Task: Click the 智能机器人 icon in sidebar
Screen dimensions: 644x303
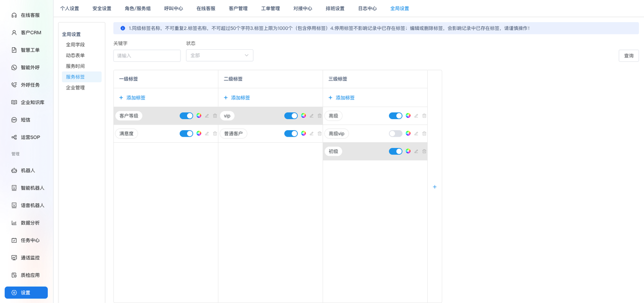Action: (x=14, y=188)
